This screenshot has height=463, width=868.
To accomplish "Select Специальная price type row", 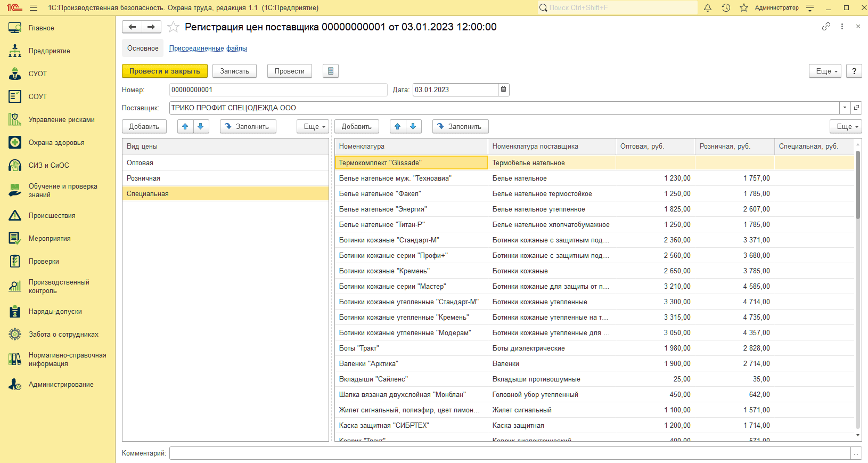I will (225, 193).
